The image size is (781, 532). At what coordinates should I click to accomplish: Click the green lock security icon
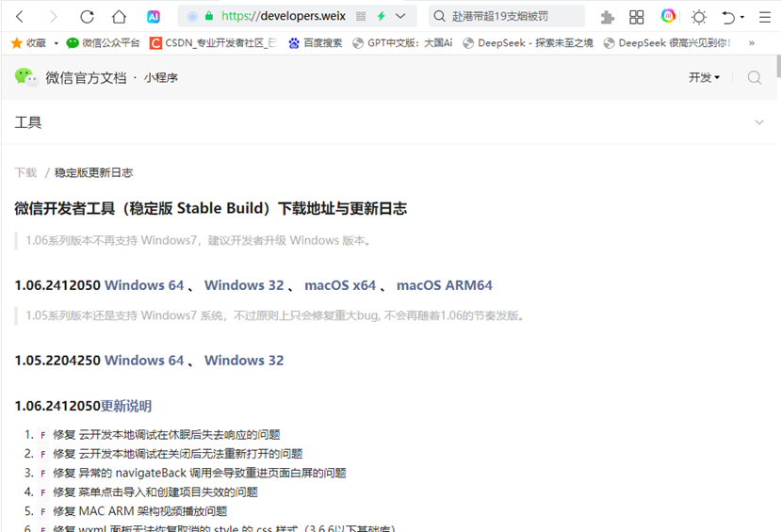[209, 16]
